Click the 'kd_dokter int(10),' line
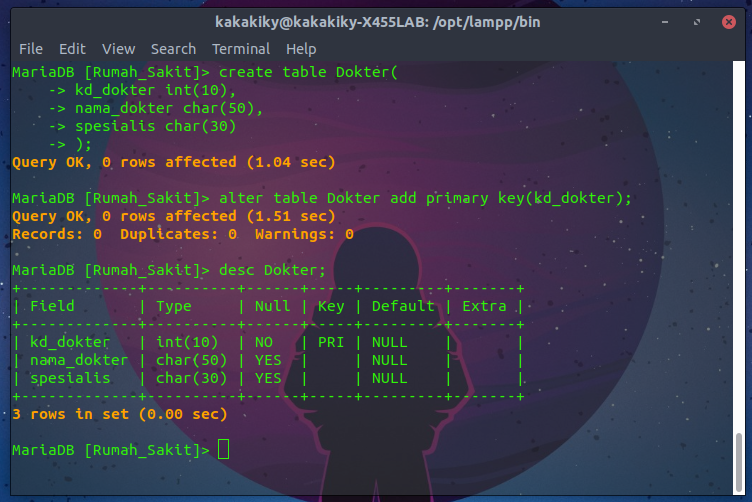 point(155,90)
